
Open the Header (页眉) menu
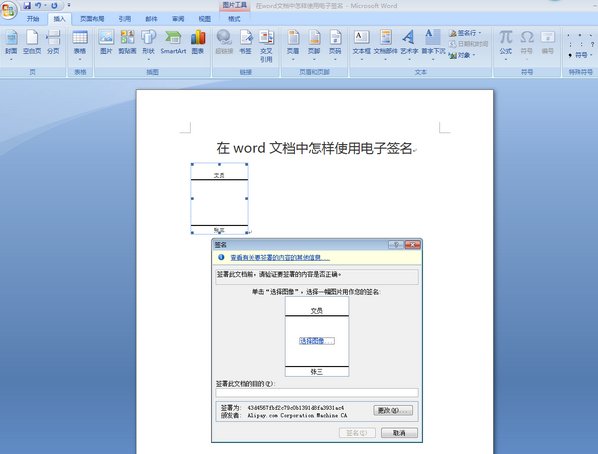(293, 44)
